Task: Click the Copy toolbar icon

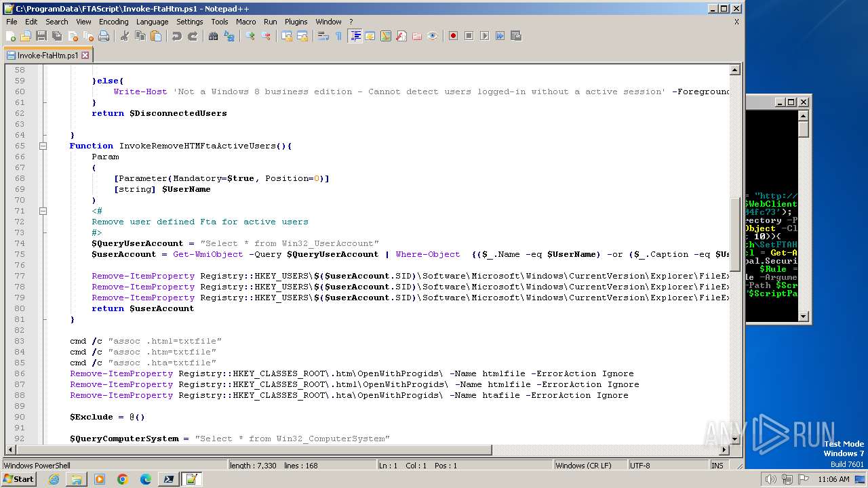Action: coord(140,36)
